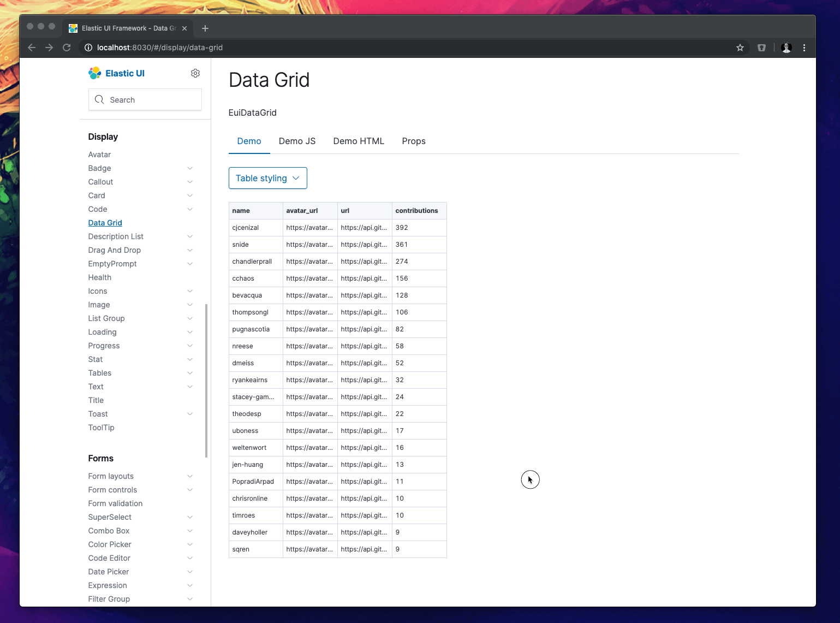840x623 pixels.
Task: Open the Health docs page
Action: (x=100, y=277)
